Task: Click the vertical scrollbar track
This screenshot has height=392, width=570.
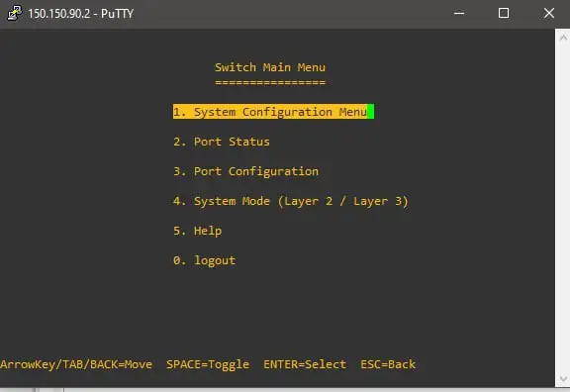Action: (x=563, y=208)
